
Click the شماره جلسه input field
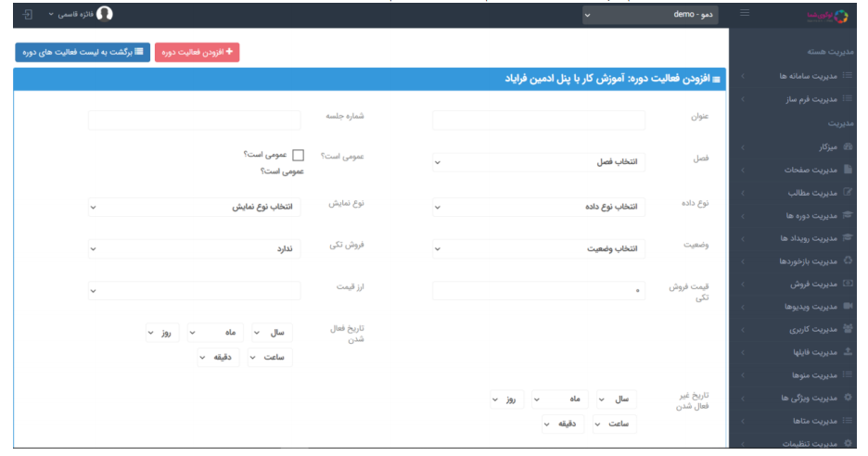pyautogui.click(x=195, y=120)
